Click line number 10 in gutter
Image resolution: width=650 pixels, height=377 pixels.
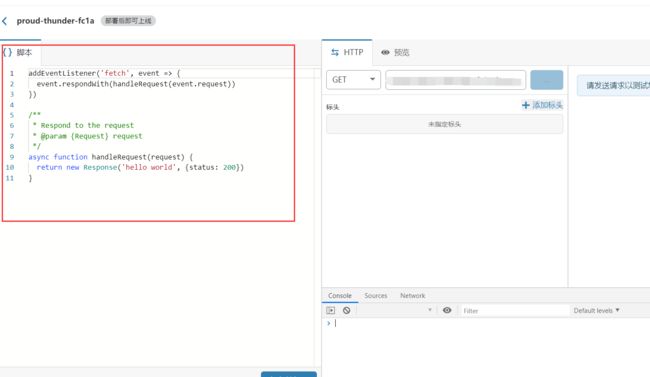[x=10, y=168]
